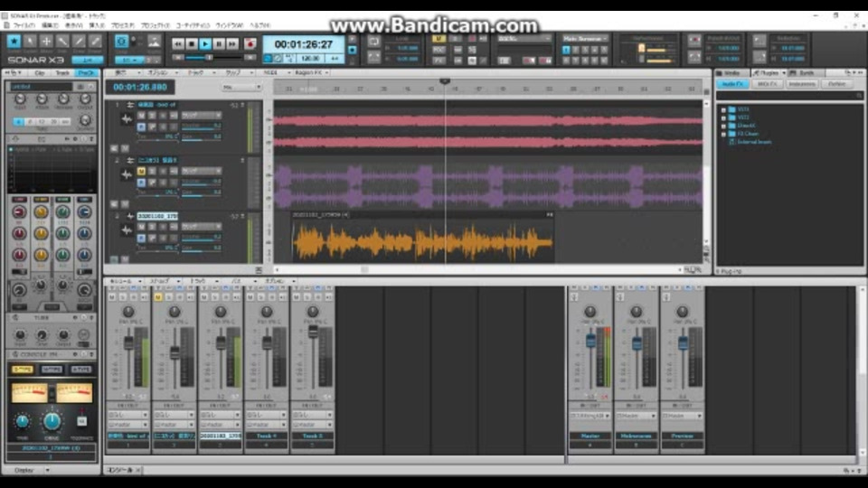
Task: Select the MIDI FX button in Browser
Action: [x=768, y=84]
